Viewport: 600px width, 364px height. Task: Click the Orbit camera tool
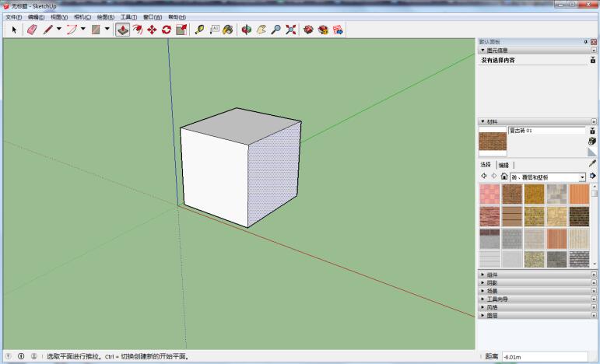click(x=247, y=30)
